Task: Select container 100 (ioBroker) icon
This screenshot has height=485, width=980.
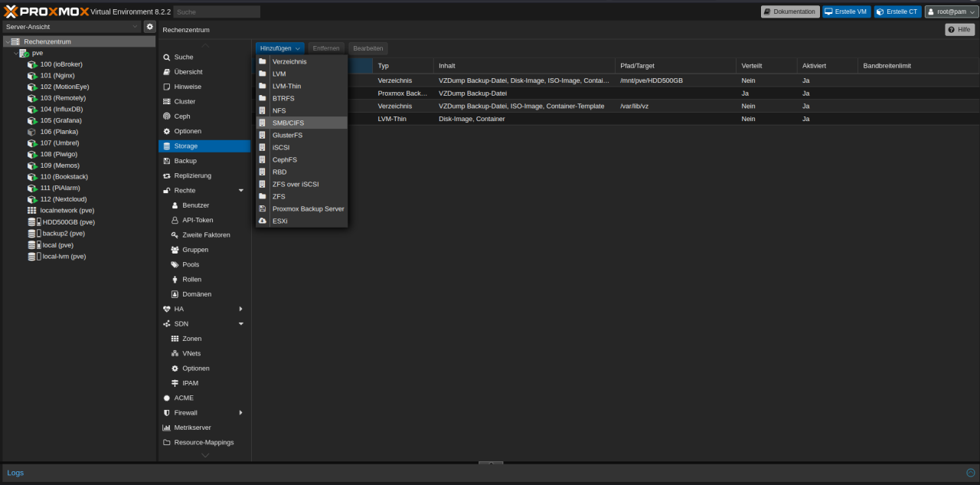Action: tap(32, 64)
